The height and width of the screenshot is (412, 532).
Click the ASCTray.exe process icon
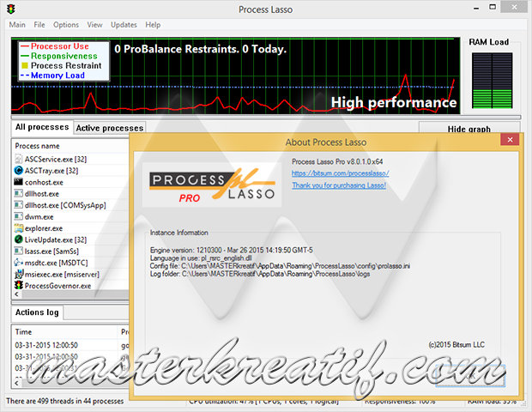(x=18, y=170)
